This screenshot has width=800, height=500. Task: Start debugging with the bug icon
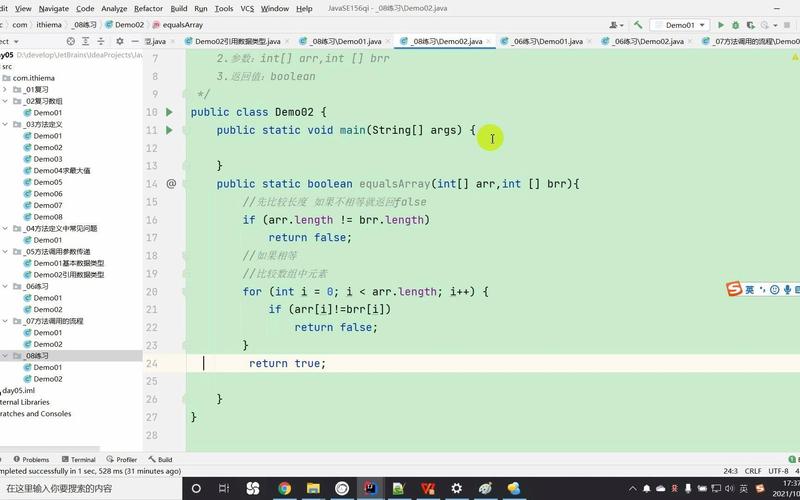pyautogui.click(x=736, y=24)
